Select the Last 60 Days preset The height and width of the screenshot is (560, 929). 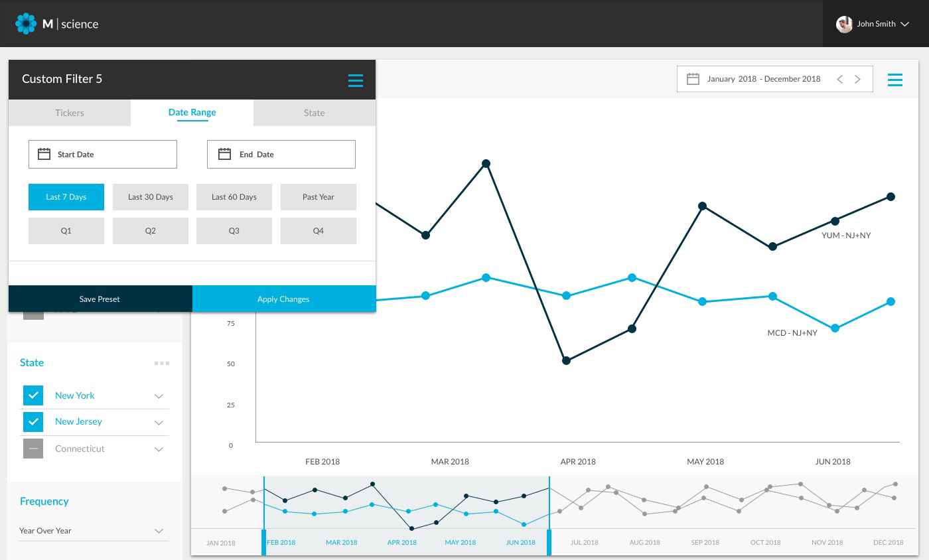234,197
